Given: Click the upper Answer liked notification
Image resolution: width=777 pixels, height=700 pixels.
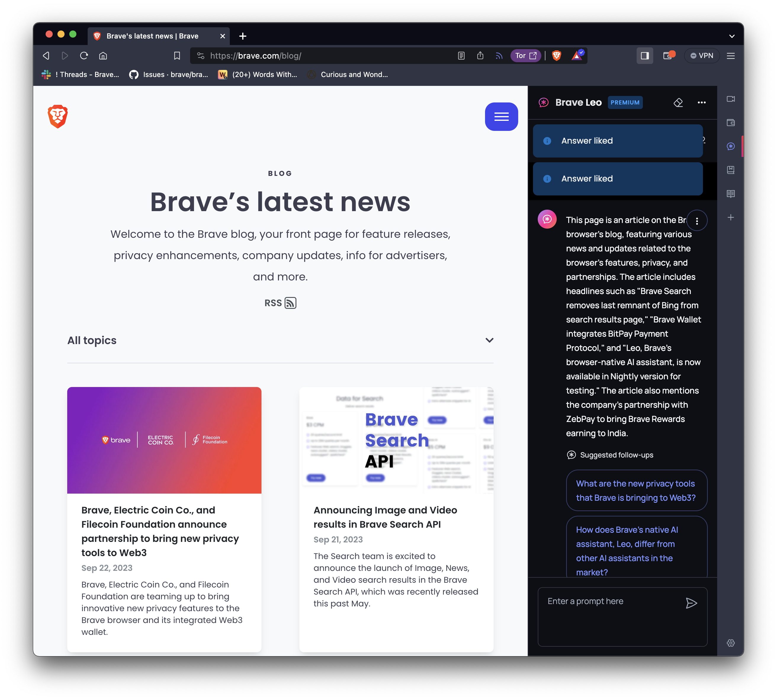Looking at the screenshot, I should [x=617, y=141].
